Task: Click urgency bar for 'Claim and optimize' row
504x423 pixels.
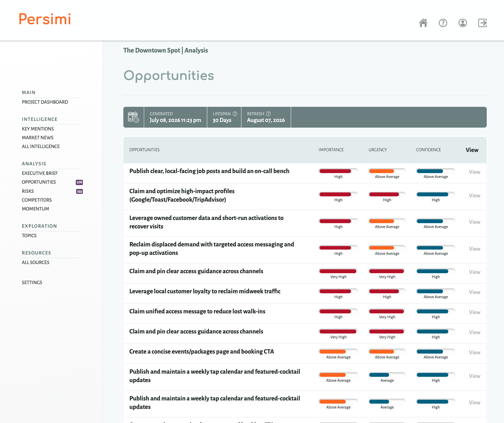Action: [x=387, y=194]
